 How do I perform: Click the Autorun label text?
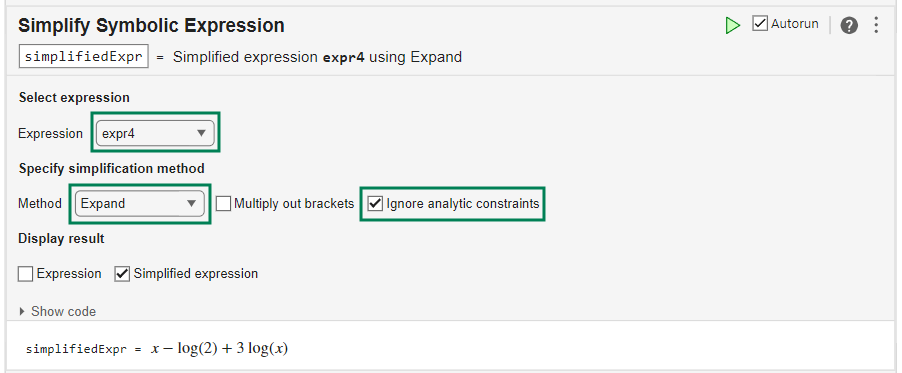(x=794, y=24)
